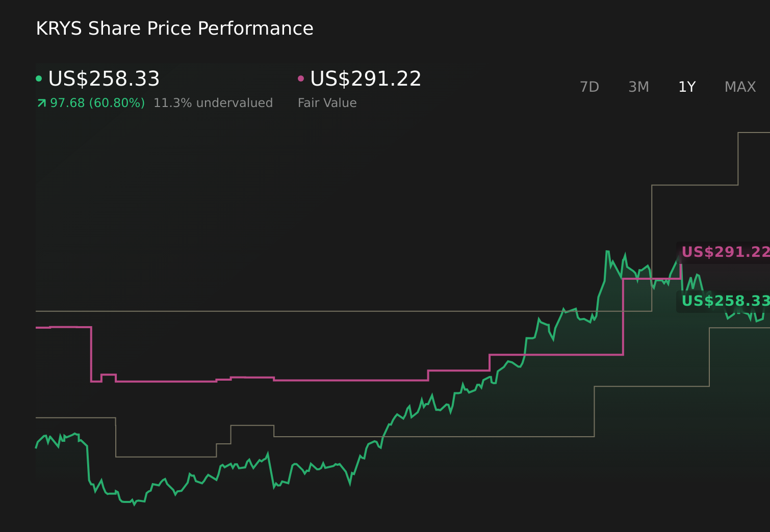Screen dimensions: 770x532
Task: Click the 11.3% undervalued text
Action: pos(213,102)
